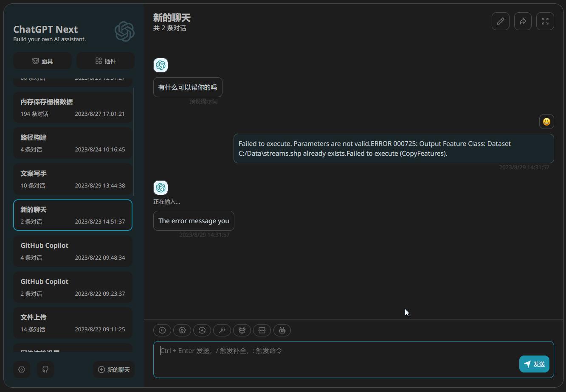566x392 pixels.
Task: Click the GitHub icon at sidebar bottom
Action: pyautogui.click(x=45, y=370)
